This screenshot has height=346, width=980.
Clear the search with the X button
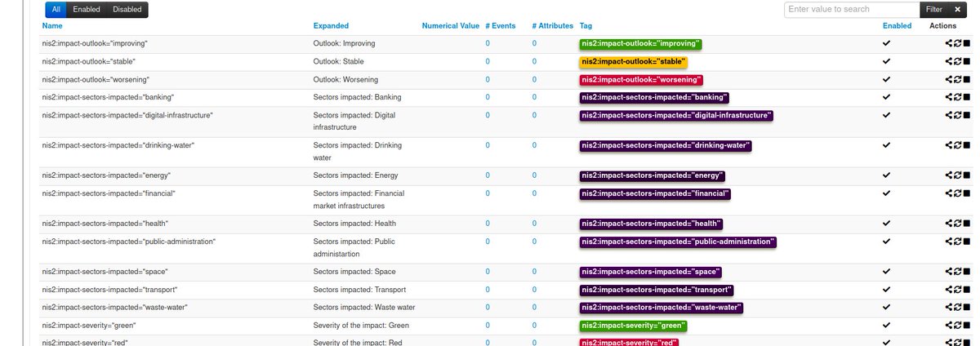957,9
